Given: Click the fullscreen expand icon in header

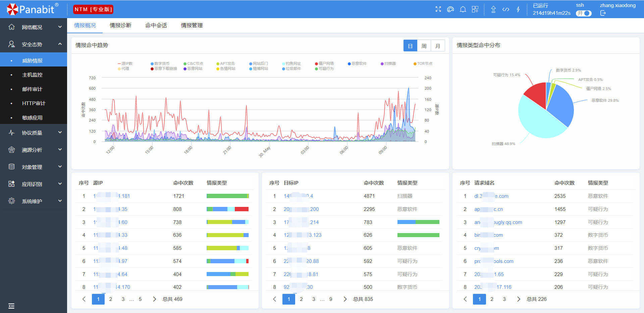Looking at the screenshot, I should pyautogui.click(x=438, y=9).
